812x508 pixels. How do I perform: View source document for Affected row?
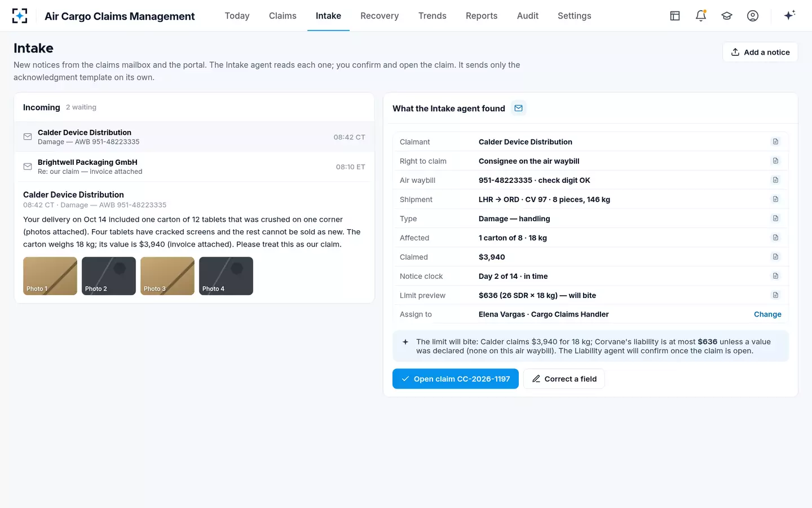(x=775, y=238)
